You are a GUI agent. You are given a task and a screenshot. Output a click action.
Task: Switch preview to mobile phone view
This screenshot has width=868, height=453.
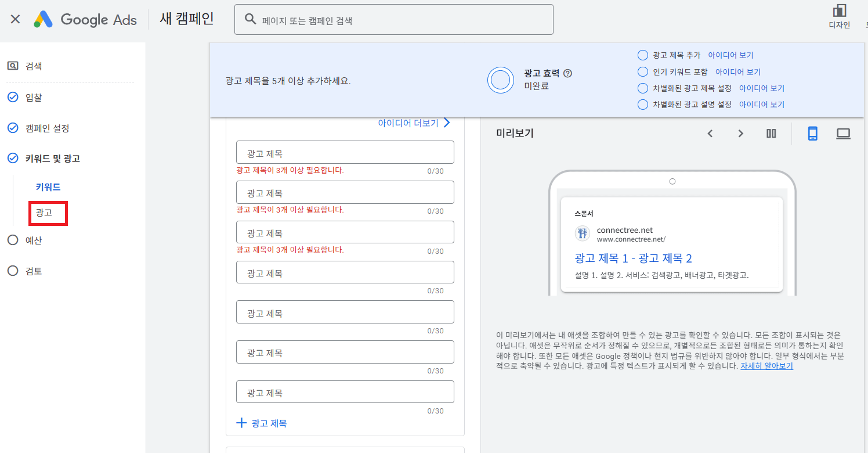(x=812, y=134)
